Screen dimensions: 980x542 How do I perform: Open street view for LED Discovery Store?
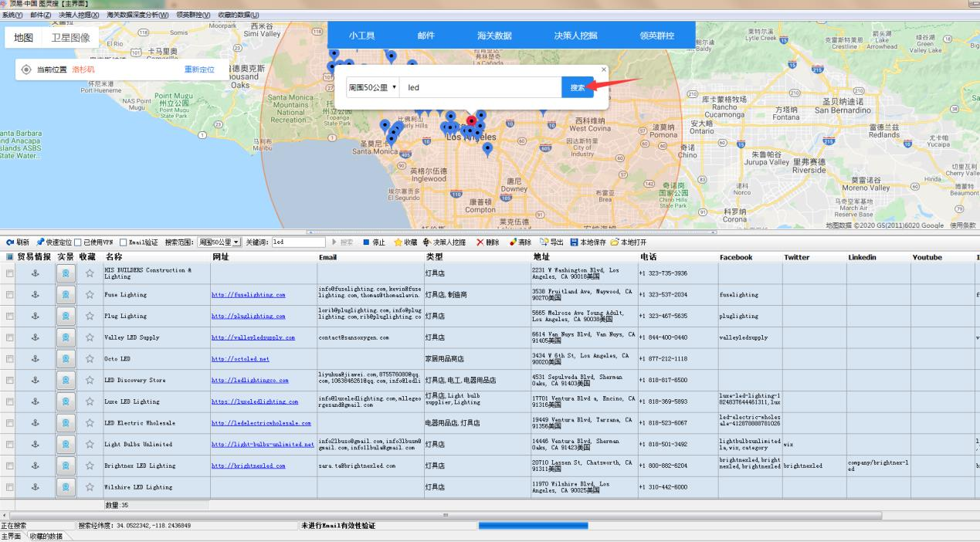coord(66,380)
